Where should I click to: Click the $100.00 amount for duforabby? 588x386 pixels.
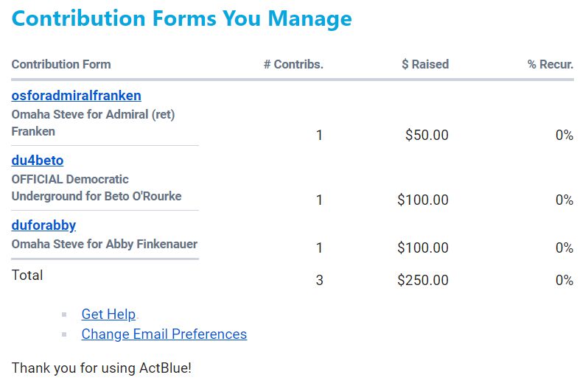tap(422, 248)
